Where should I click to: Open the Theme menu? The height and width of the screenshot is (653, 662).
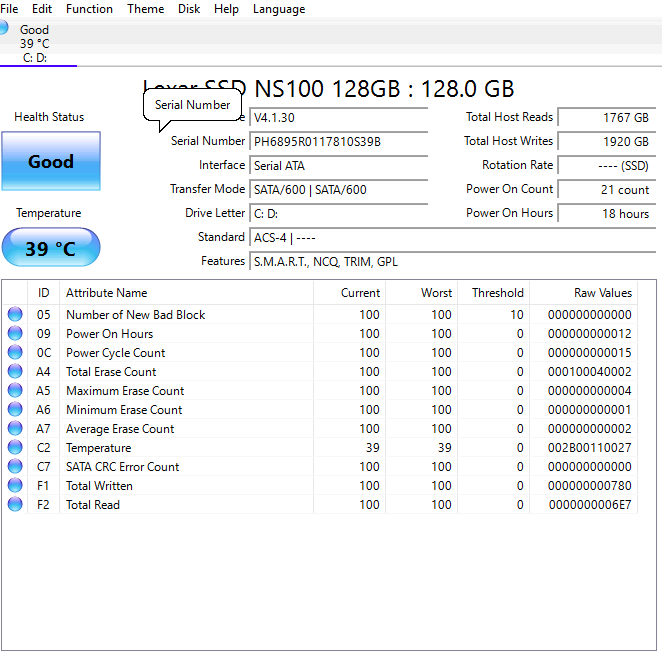tap(146, 9)
